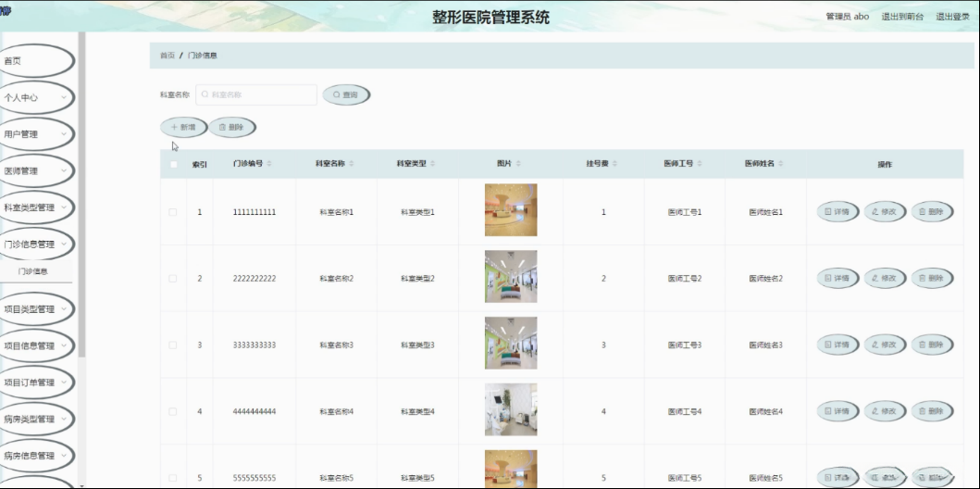Expand 项目类型管理 sidebar menu
Image resolution: width=980 pixels, height=489 pixels.
(36, 309)
